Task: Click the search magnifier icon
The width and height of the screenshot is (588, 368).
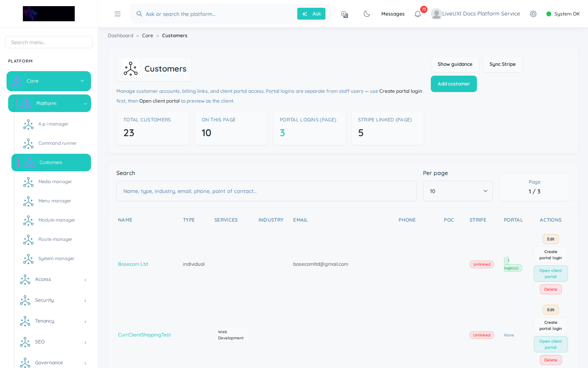Action: click(139, 14)
